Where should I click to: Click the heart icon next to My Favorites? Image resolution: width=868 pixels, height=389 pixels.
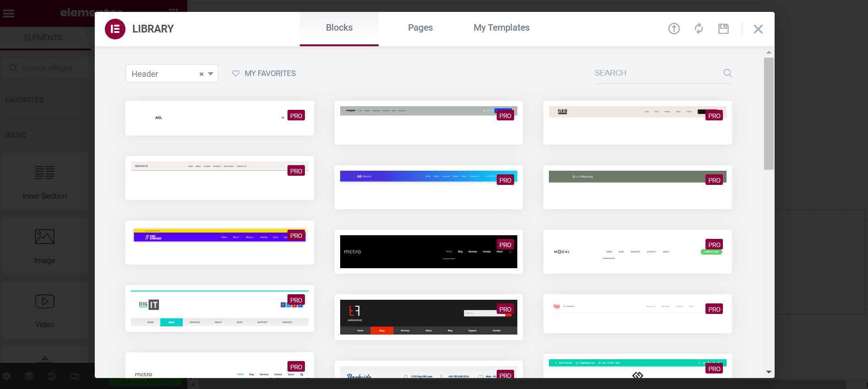pyautogui.click(x=236, y=73)
